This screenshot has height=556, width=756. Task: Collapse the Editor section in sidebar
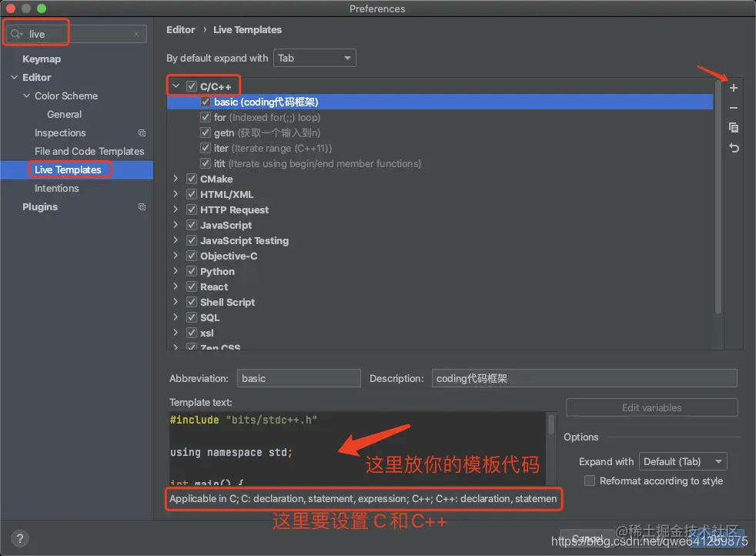pyautogui.click(x=14, y=77)
